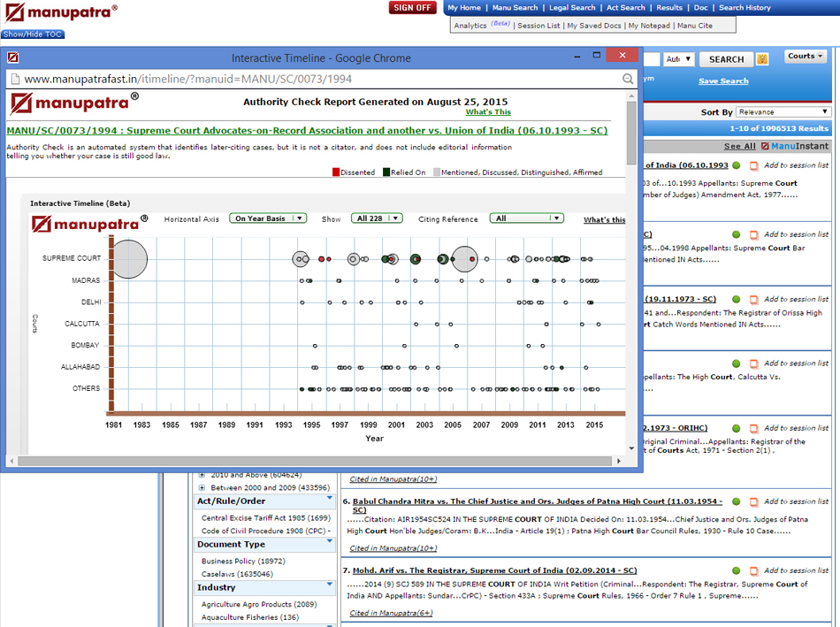Image resolution: width=840 pixels, height=627 pixels.
Task: Click the Cited in Manupatra(6+) link
Action: click(x=391, y=613)
